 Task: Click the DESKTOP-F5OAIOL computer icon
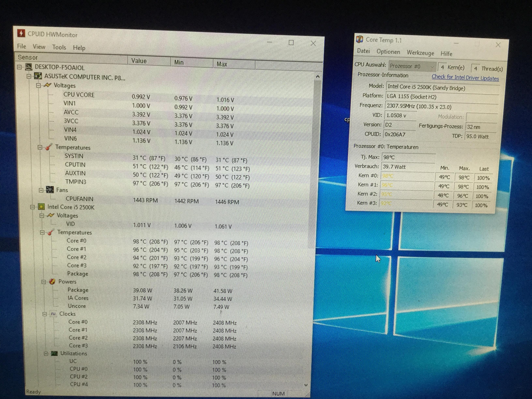coord(29,67)
